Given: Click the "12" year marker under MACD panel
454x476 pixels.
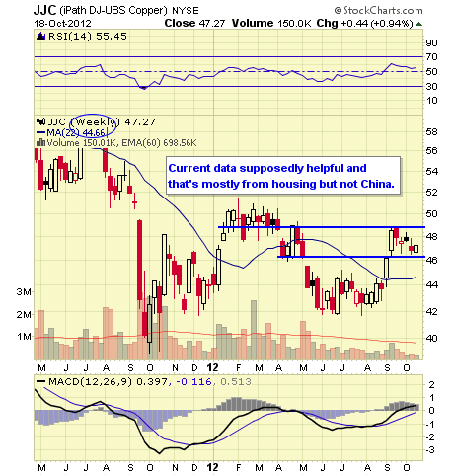Looking at the screenshot, I should click(212, 467).
